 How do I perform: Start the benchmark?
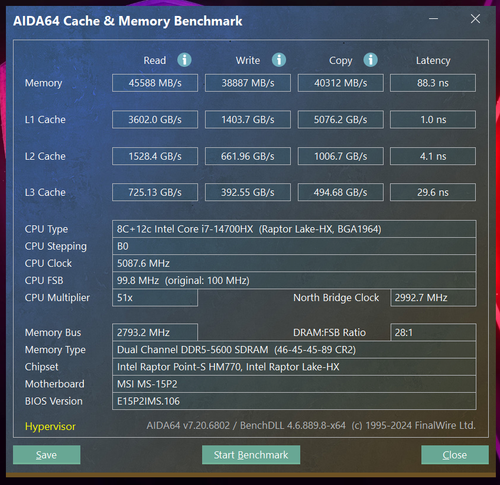(x=251, y=455)
